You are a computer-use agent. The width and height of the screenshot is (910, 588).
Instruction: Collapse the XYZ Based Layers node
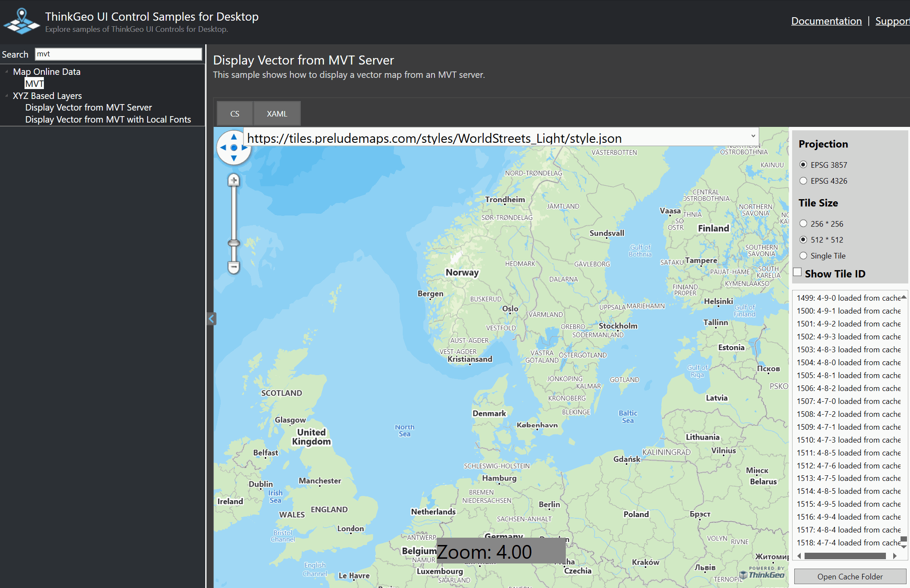(6, 96)
